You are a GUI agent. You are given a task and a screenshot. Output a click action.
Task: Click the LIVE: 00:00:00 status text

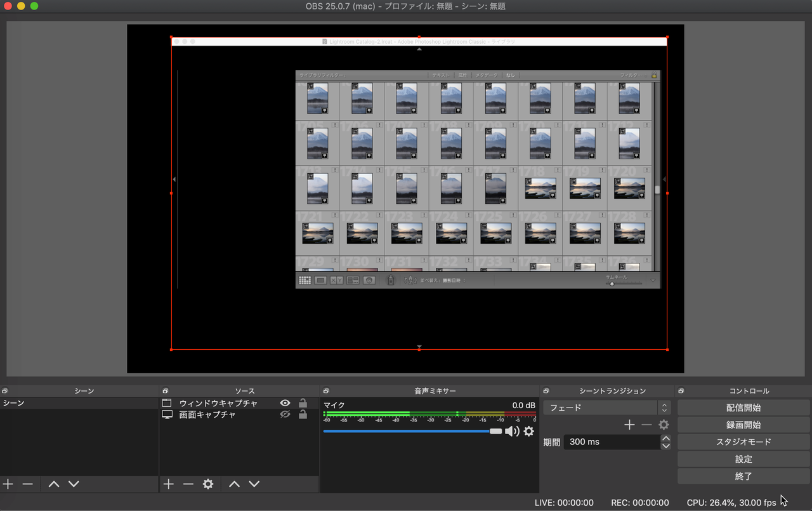click(x=564, y=503)
